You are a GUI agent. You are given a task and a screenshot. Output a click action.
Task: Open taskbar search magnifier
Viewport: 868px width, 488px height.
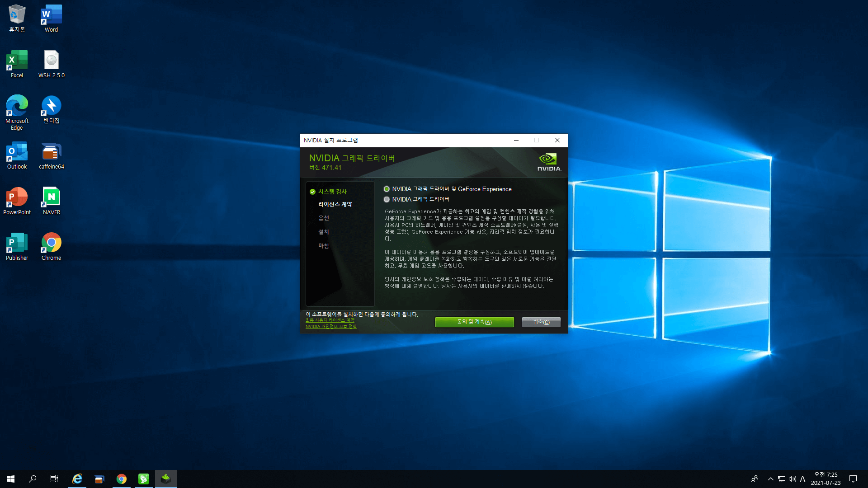click(33, 479)
